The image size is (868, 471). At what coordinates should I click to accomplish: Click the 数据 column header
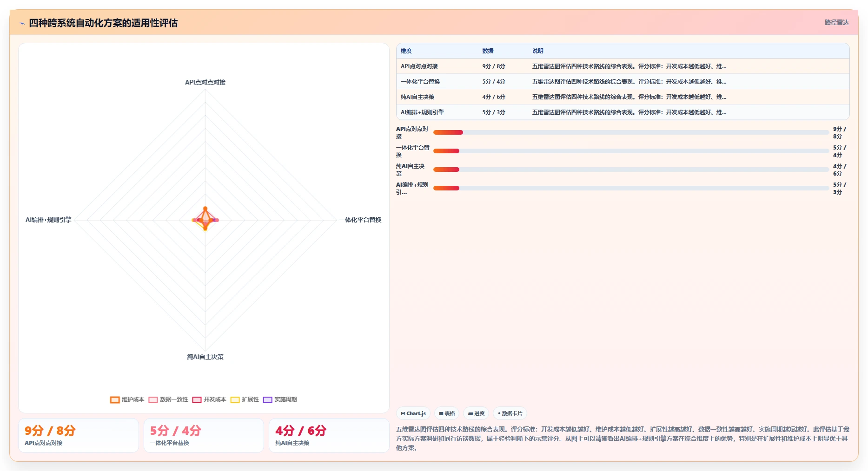tap(488, 51)
